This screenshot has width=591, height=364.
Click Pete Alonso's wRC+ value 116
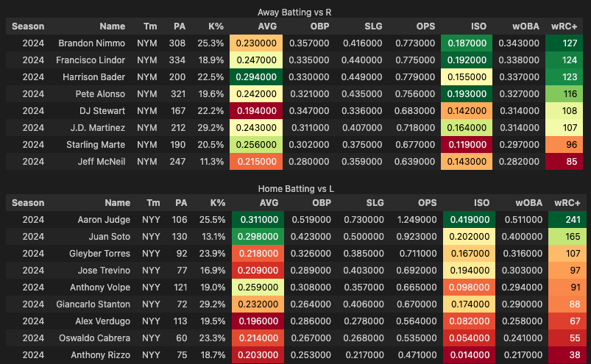point(565,94)
